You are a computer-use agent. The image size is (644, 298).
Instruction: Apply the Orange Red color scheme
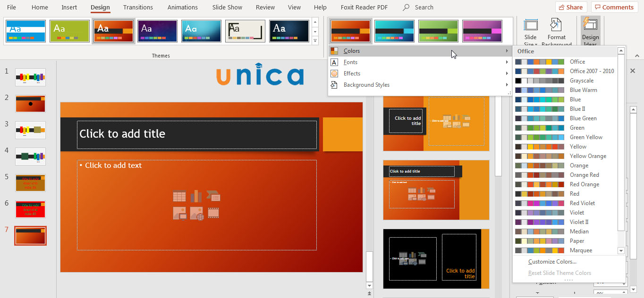pos(565,175)
